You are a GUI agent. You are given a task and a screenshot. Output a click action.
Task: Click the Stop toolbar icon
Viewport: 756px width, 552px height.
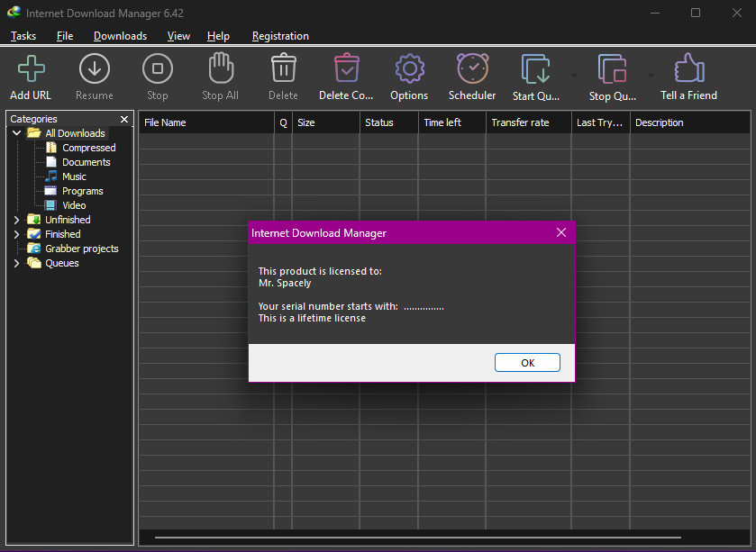click(158, 68)
